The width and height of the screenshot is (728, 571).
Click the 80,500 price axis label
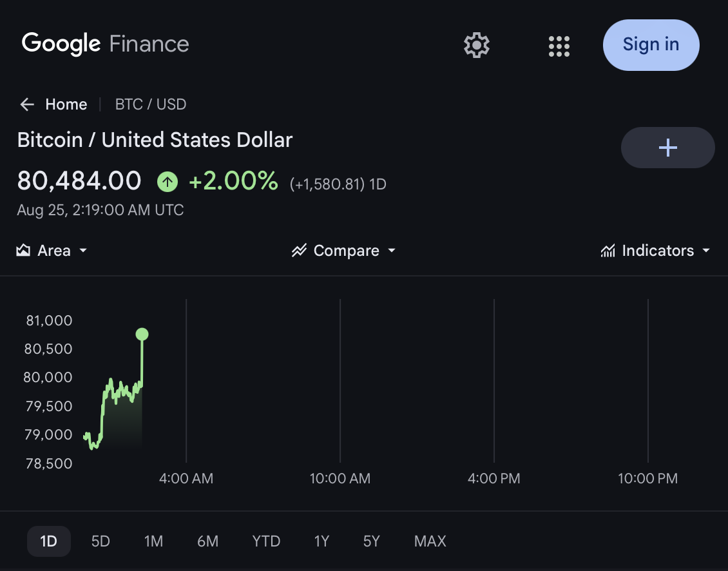pyautogui.click(x=48, y=349)
